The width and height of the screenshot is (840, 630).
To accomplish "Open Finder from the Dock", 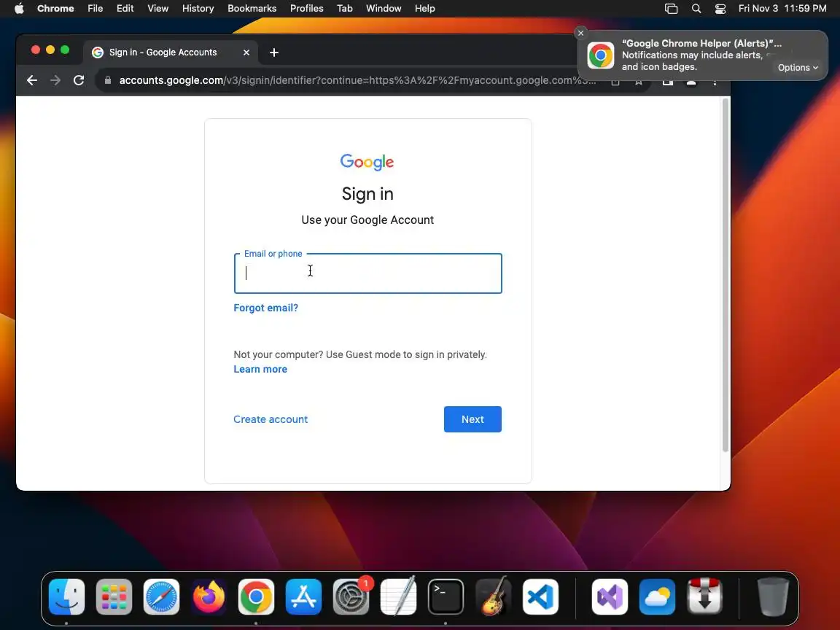I will pyautogui.click(x=66, y=596).
